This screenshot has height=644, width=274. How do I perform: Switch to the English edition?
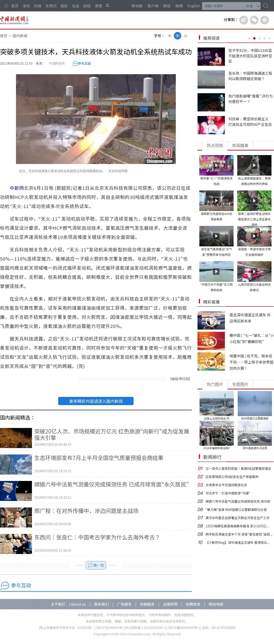pos(193,6)
